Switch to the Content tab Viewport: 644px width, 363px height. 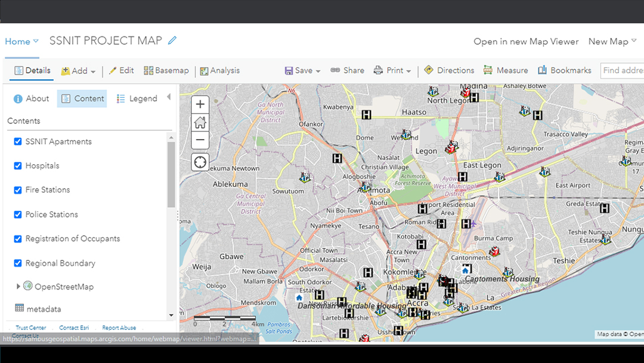point(82,99)
